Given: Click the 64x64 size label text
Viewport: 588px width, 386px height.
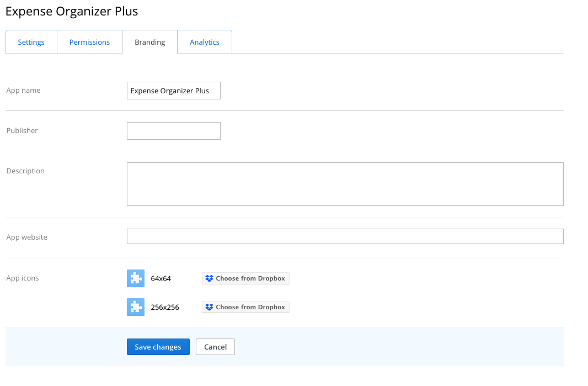Looking at the screenshot, I should (x=161, y=278).
